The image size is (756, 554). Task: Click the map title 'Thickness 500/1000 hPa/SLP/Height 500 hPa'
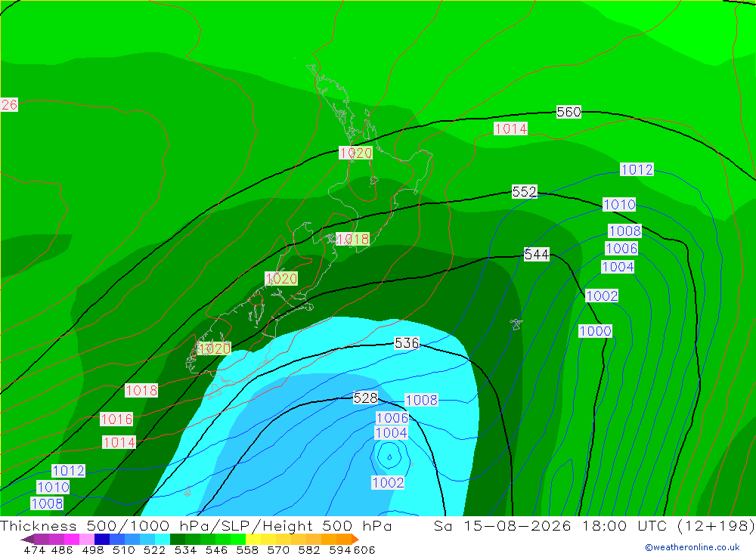[196, 525]
